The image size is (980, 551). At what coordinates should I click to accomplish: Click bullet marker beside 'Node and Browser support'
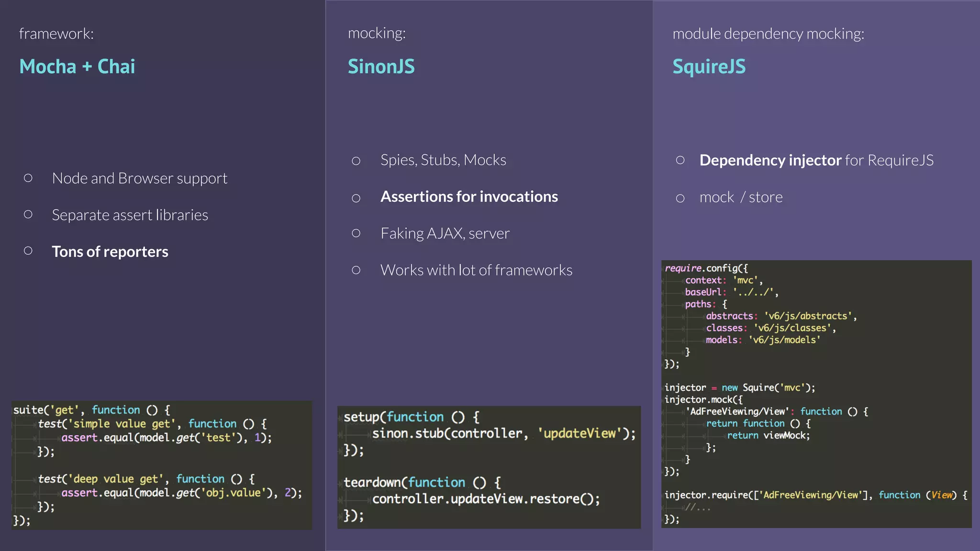pyautogui.click(x=28, y=178)
